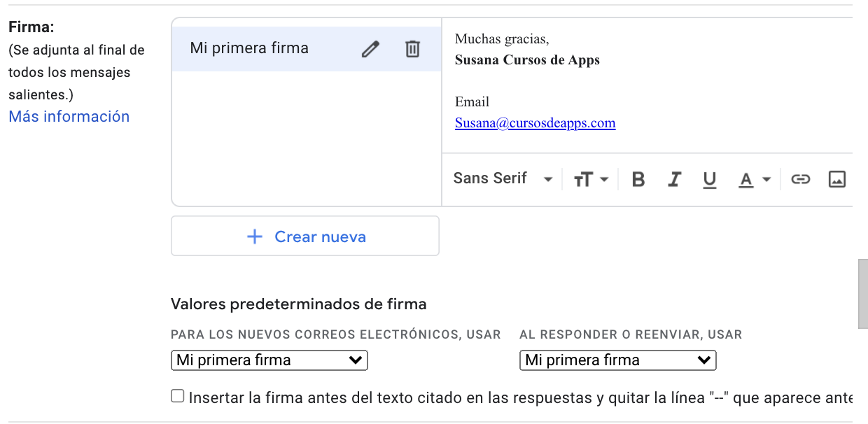868x424 pixels.
Task: Insert a link into the signature
Action: (x=800, y=180)
